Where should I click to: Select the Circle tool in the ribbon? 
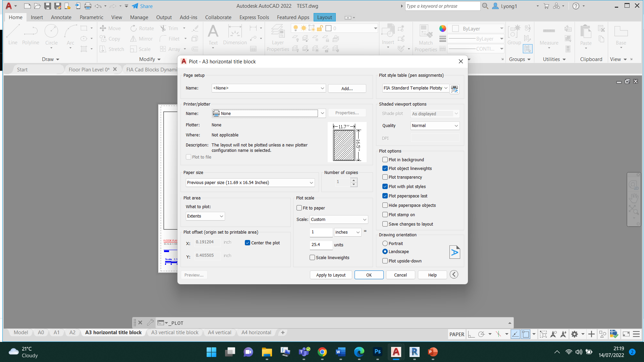(51, 35)
